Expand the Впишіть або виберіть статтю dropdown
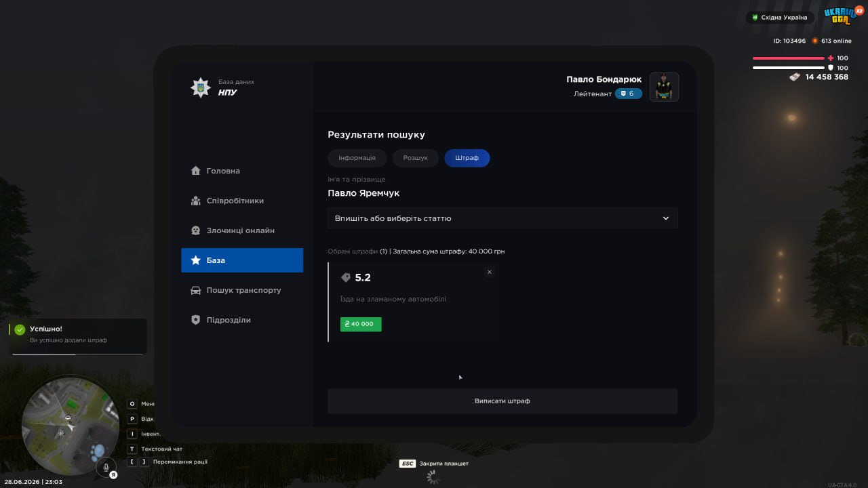 tap(502, 218)
